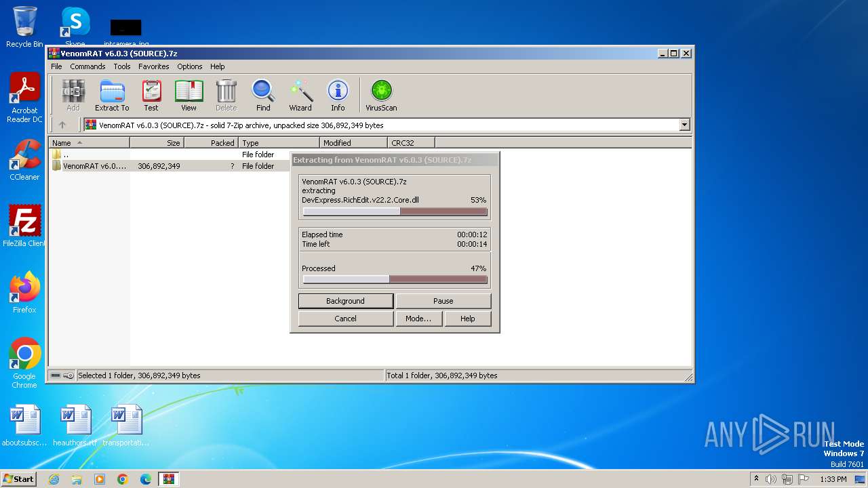
Task: Click the Extract To toolbar icon
Action: click(112, 96)
